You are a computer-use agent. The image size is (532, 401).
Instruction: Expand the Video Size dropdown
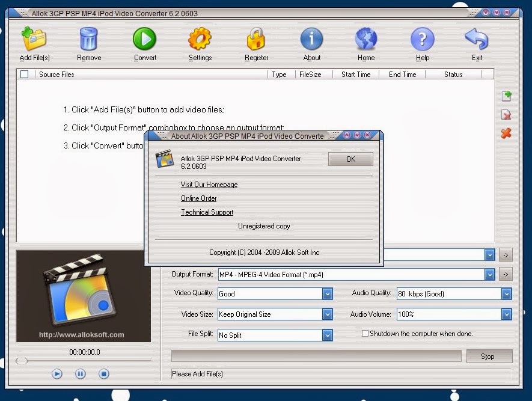tap(328, 314)
